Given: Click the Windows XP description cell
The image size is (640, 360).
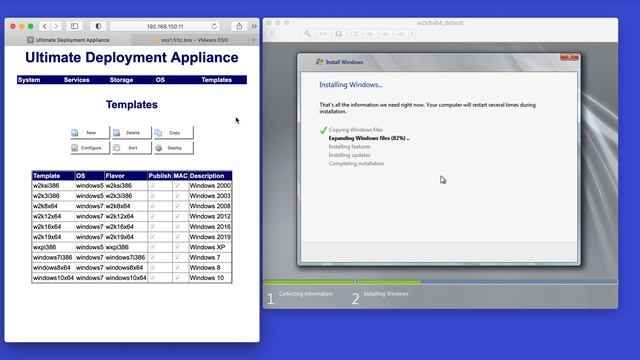Looking at the screenshot, I should pyautogui.click(x=210, y=247).
